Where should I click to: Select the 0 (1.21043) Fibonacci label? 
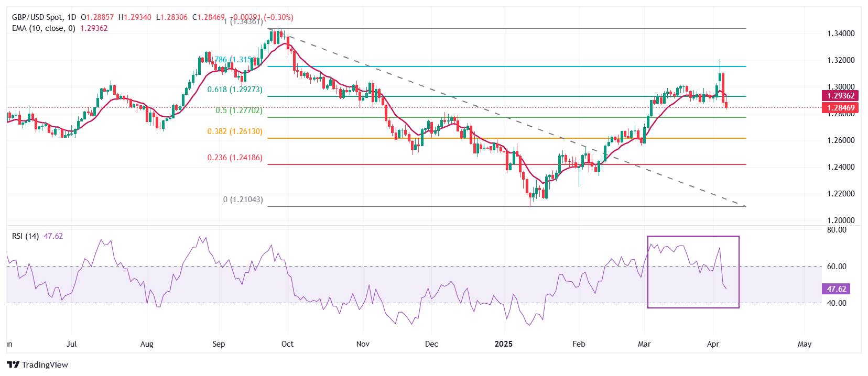click(x=243, y=200)
